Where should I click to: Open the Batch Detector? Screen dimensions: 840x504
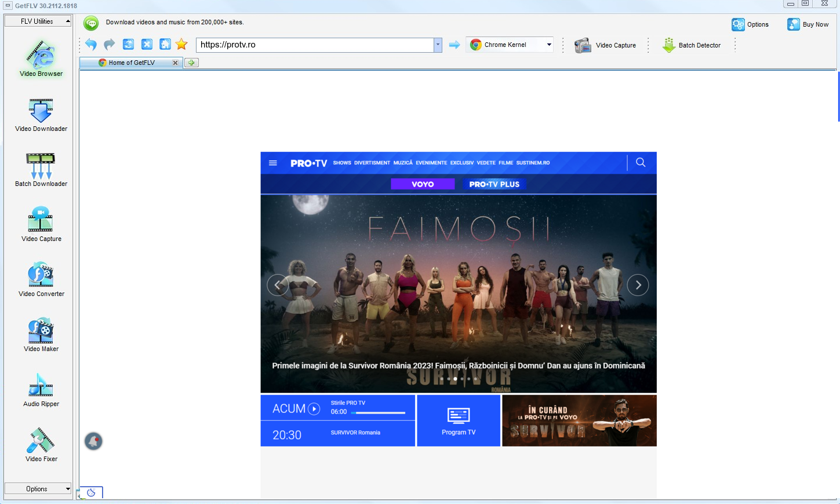691,45
